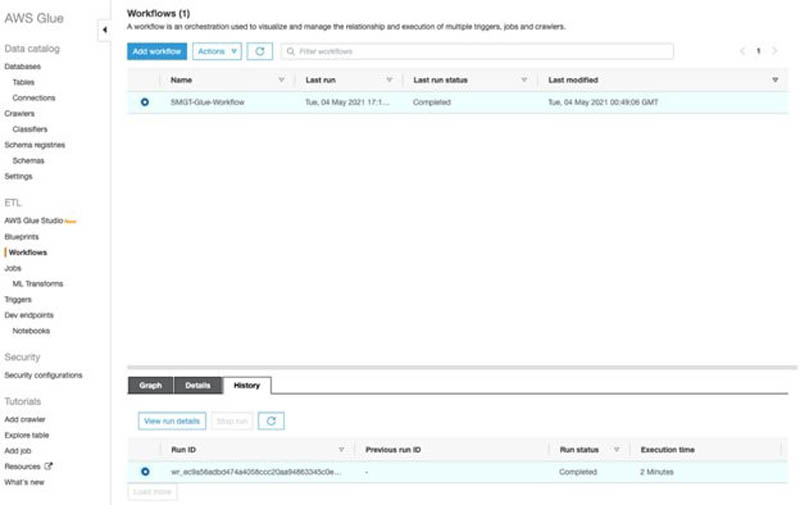The image size is (800, 505).
Task: Refresh the workflows list
Action: point(260,52)
